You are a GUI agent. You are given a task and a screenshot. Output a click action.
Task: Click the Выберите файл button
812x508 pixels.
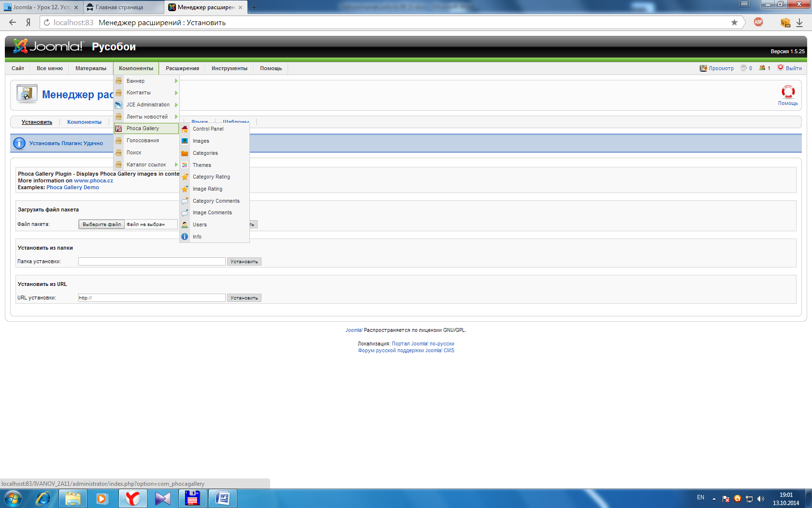(101, 224)
